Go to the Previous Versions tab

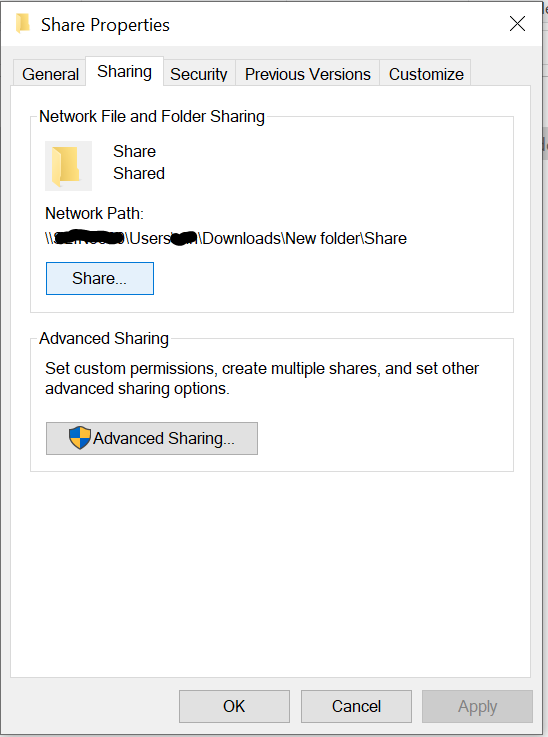(307, 74)
